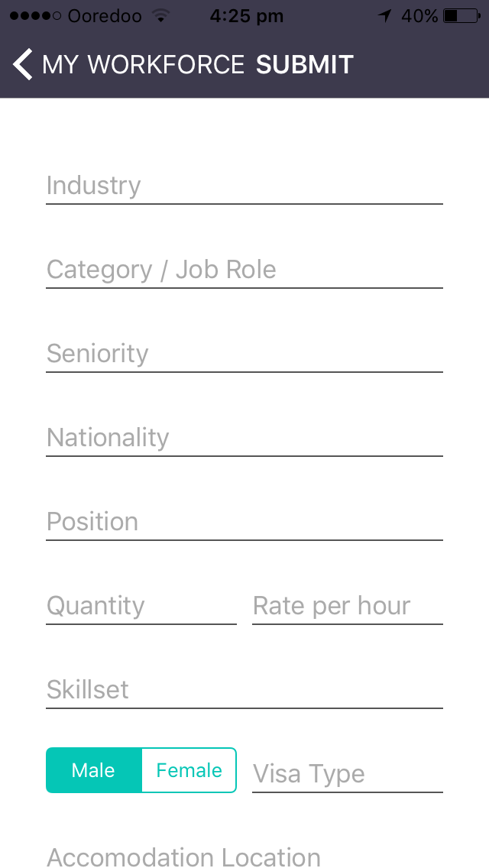Focus the Rate per hour field
Viewport: 489px width, 868px height.
347,606
